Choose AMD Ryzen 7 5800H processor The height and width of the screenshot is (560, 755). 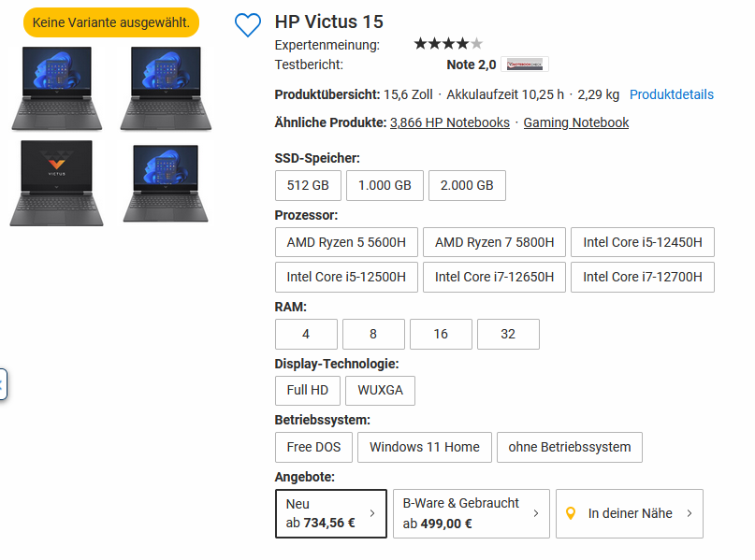coord(495,242)
